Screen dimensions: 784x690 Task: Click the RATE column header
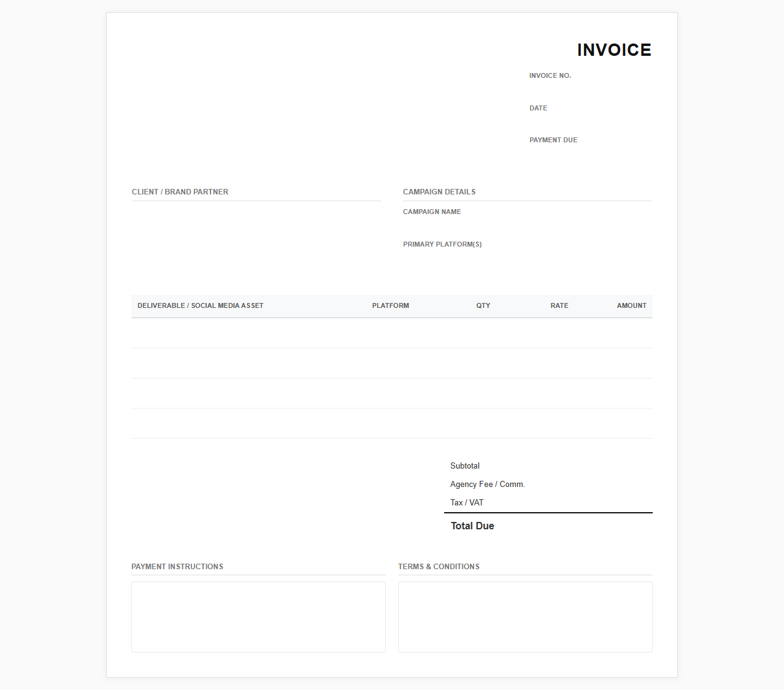point(559,305)
